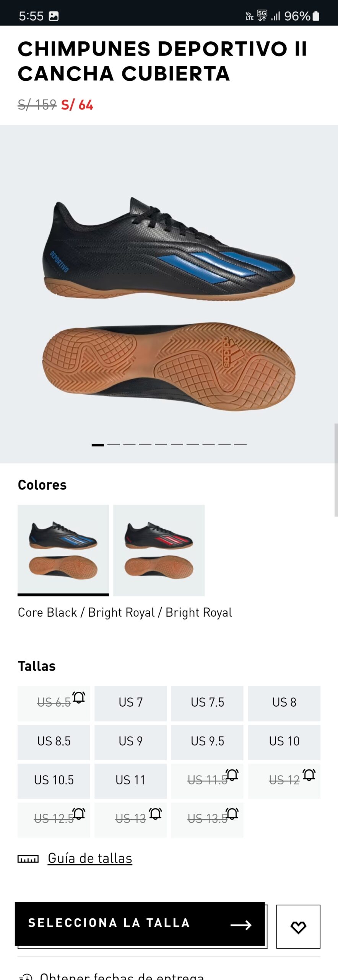338x980 pixels.
Task: Tap the SELECCIONA LA TALLA button
Action: 140,924
